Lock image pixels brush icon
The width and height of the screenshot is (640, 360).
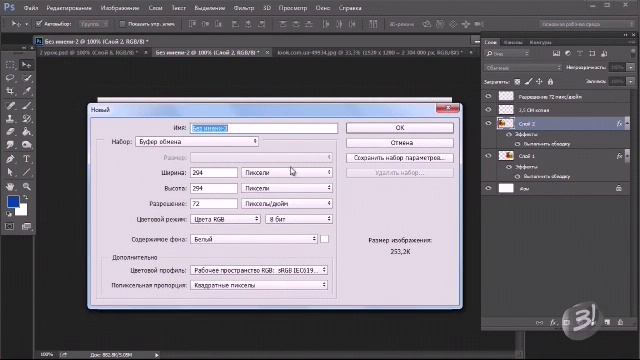pyautogui.click(x=529, y=82)
